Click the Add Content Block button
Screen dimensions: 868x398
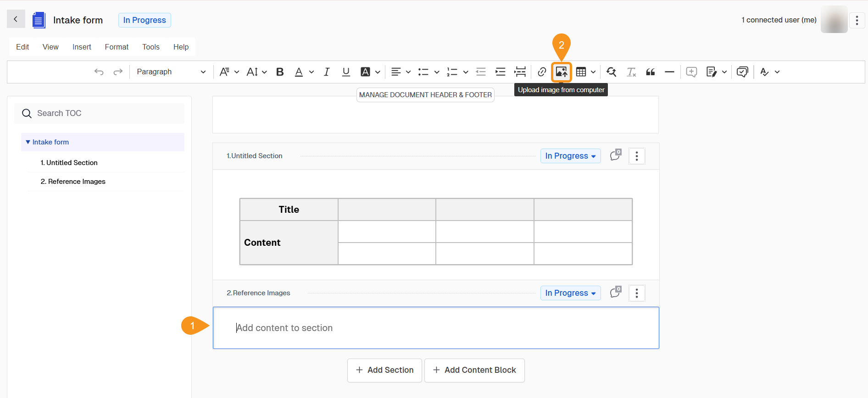point(474,370)
